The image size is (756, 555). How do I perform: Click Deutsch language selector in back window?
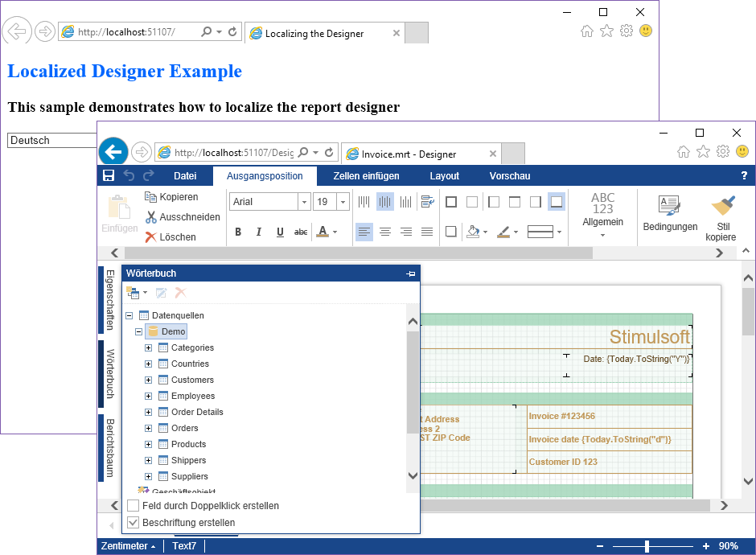click(x=52, y=140)
